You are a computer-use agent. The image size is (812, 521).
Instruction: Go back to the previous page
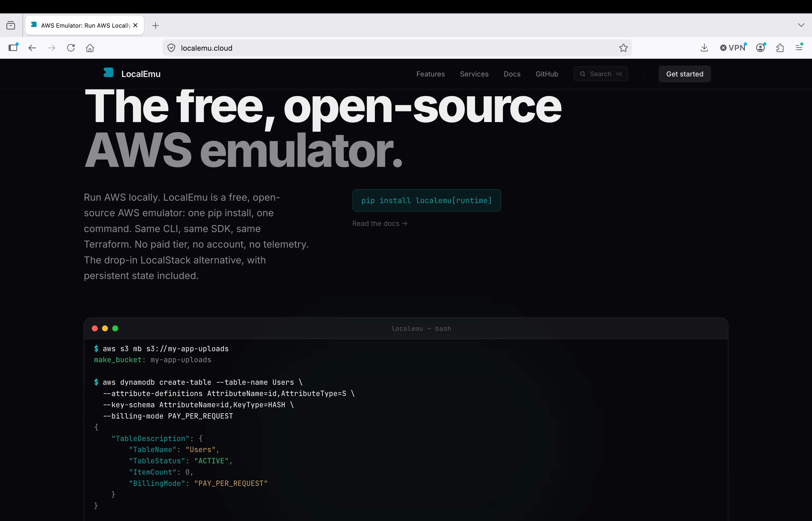point(32,48)
